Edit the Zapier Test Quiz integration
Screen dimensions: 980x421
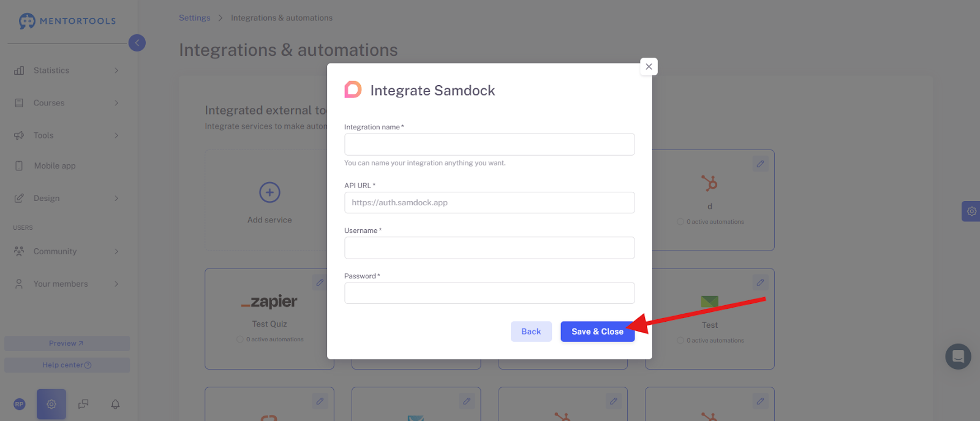click(x=320, y=283)
